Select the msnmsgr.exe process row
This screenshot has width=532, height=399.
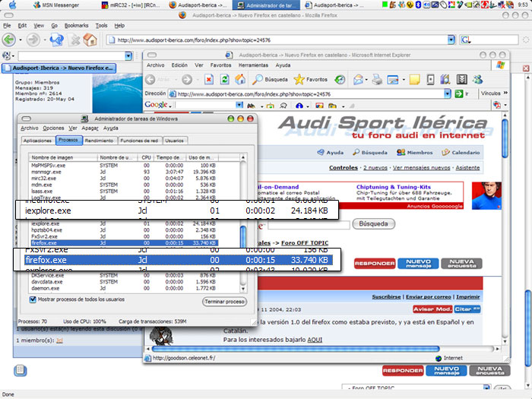tap(123, 172)
